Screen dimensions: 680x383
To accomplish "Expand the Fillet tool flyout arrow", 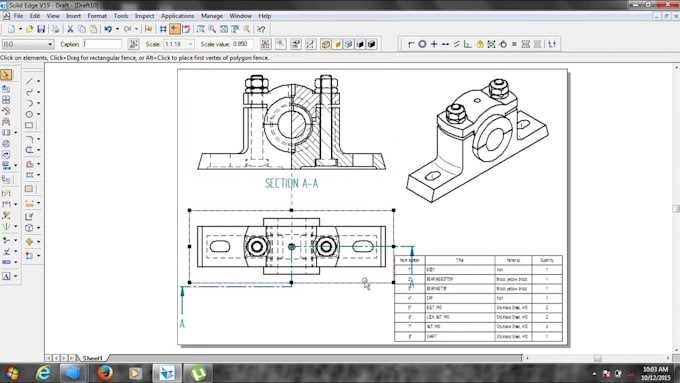I will click(x=38, y=139).
